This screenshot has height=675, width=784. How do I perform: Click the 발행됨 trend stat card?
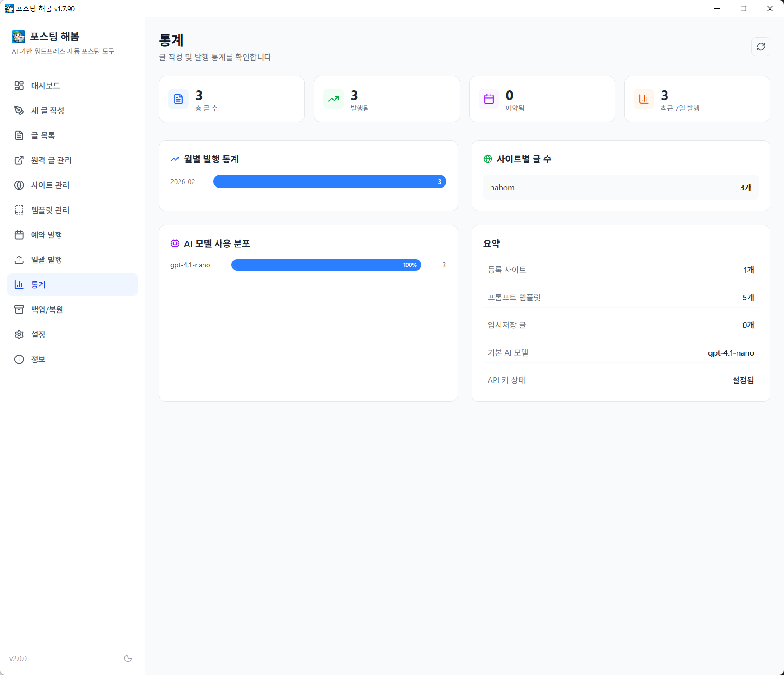(x=387, y=99)
